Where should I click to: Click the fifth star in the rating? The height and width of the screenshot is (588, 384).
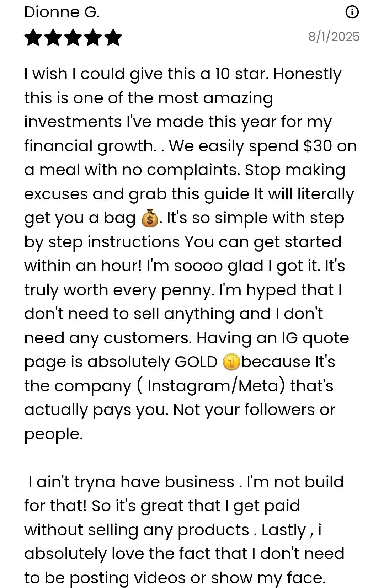113,37
